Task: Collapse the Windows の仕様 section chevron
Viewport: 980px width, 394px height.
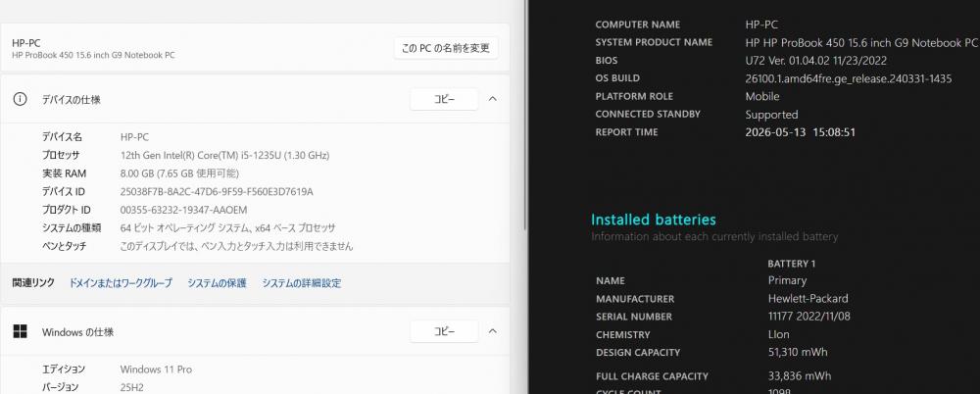Action: (x=493, y=331)
